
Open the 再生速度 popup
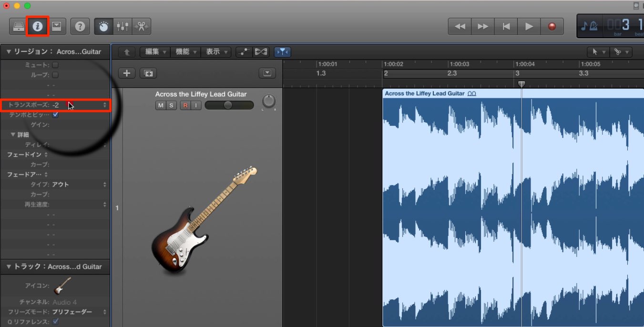click(x=105, y=204)
